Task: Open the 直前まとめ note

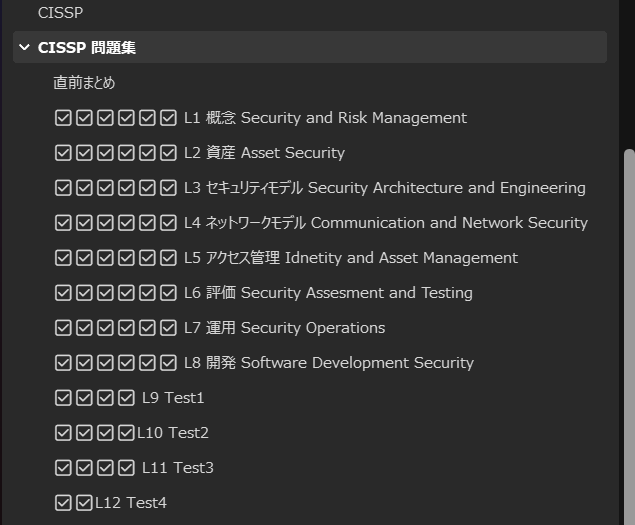Action: (x=84, y=83)
